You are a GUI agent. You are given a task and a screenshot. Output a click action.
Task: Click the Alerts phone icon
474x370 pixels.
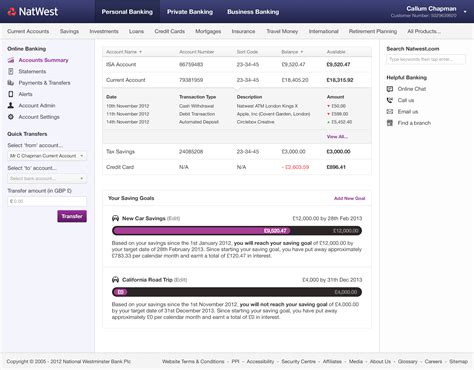coord(11,94)
